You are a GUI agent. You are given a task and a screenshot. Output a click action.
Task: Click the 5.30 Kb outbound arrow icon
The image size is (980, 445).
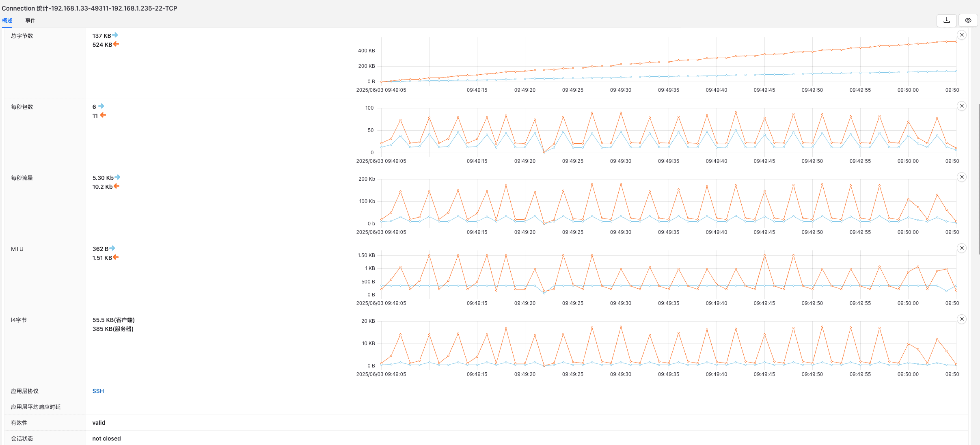(117, 177)
